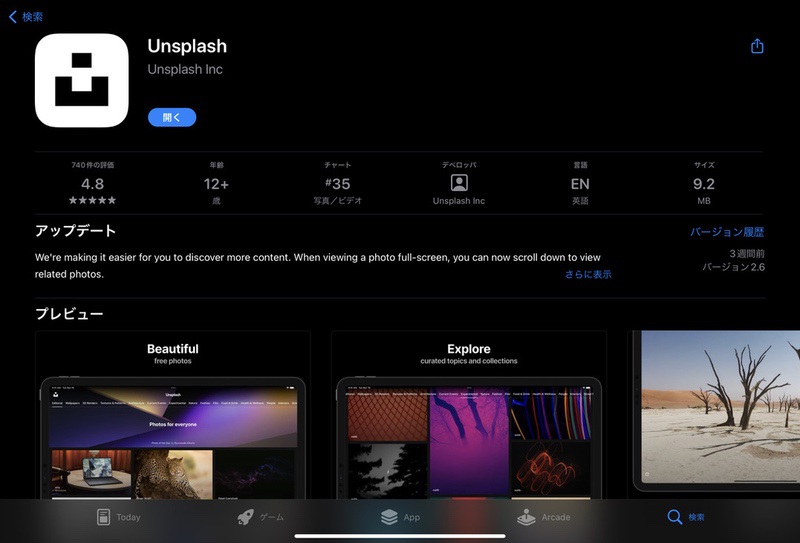This screenshot has height=543, width=800.
Task: Switch to the ゲーム tab
Action: 260,517
